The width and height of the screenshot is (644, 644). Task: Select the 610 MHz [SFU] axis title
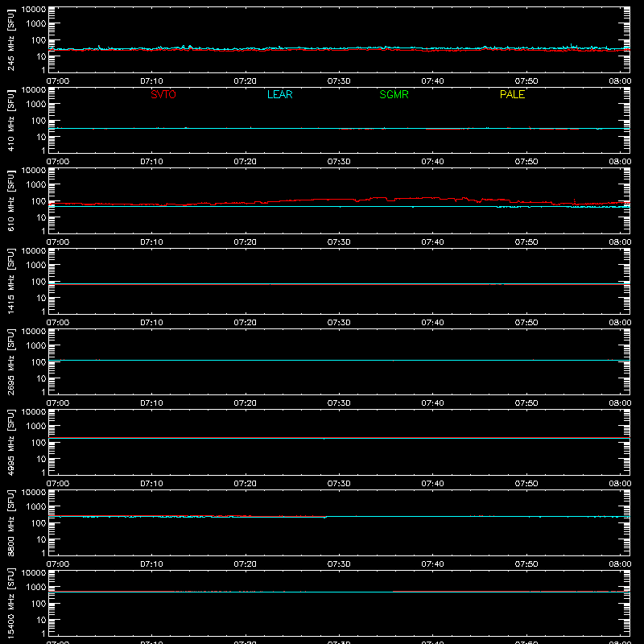point(11,201)
